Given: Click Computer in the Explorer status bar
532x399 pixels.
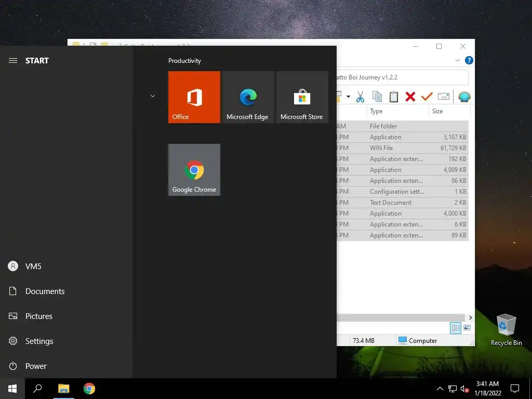Looking at the screenshot, I should [418, 341].
